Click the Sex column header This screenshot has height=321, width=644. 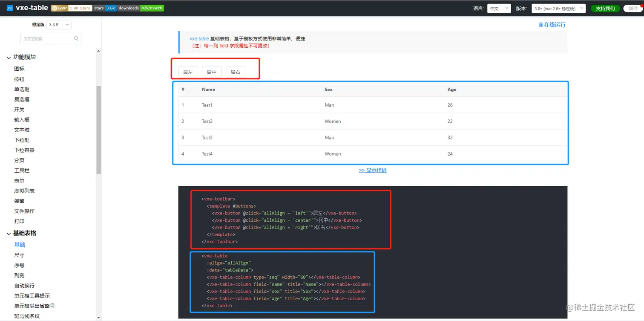[x=328, y=90]
